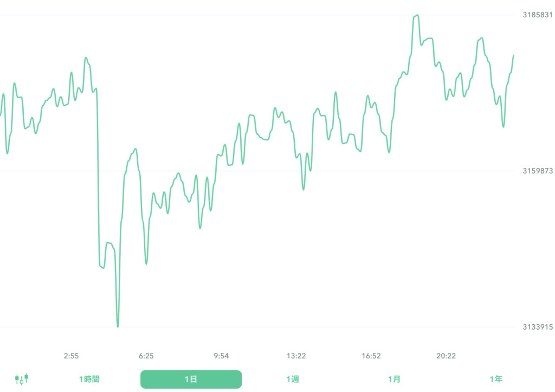Click the highlighted 1日 timeframe button

191,379
